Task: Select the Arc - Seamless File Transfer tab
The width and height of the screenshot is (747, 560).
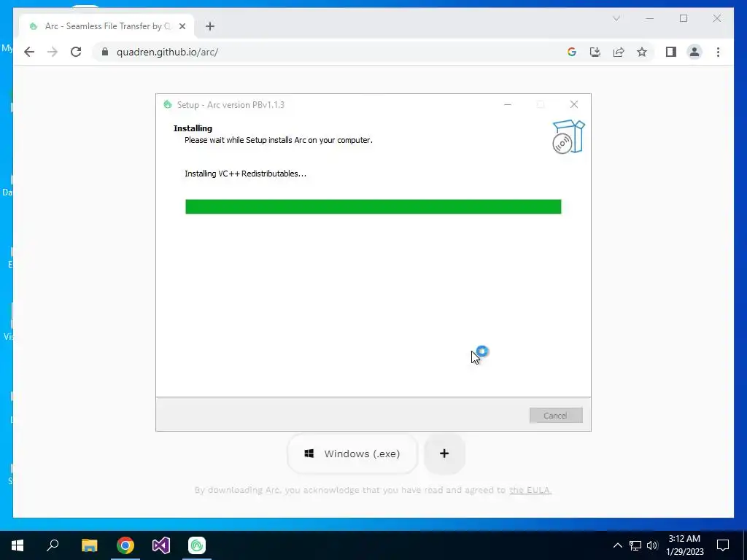Action: pyautogui.click(x=107, y=26)
